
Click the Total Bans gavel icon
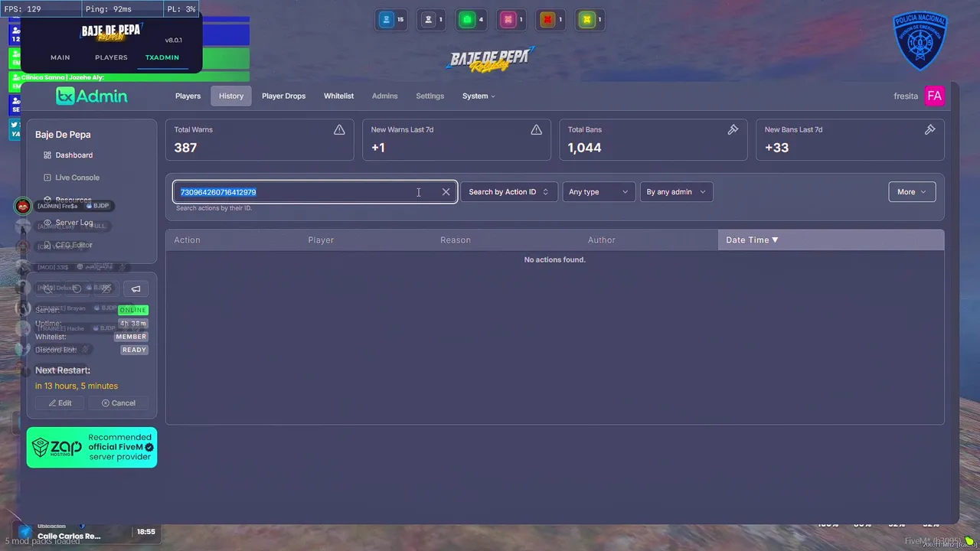733,130
